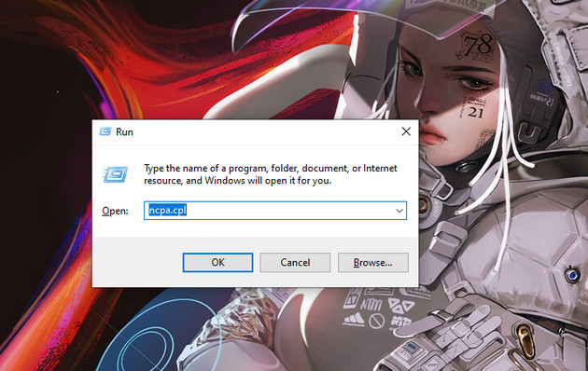This screenshot has width=588, height=371.
Task: Click the OK button in Run dialog
Action: point(217,263)
